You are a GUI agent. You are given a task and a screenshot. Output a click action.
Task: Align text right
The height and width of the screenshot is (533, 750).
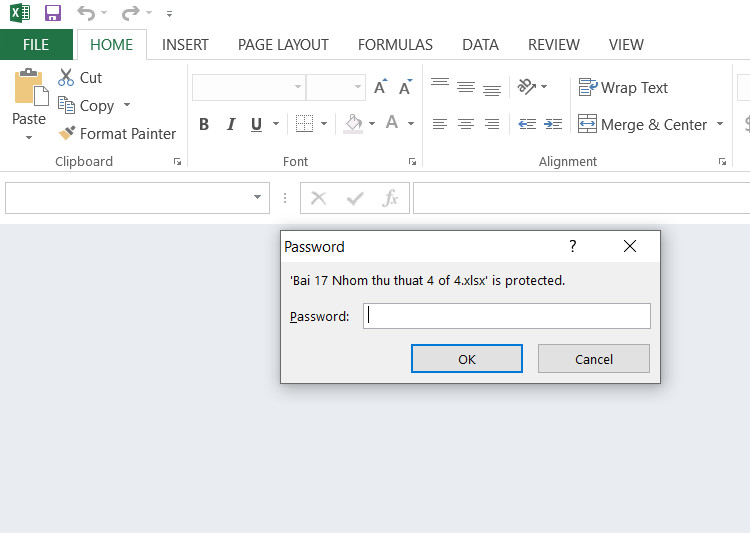(x=492, y=124)
